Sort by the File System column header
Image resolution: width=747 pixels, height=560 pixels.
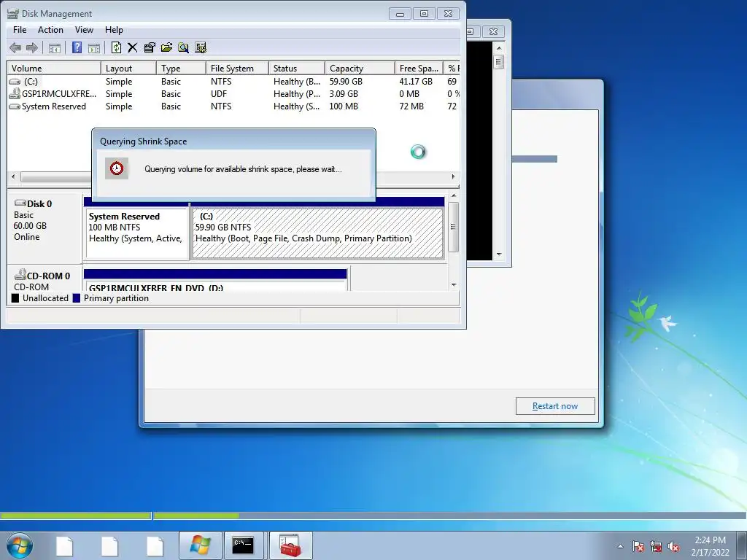point(237,68)
